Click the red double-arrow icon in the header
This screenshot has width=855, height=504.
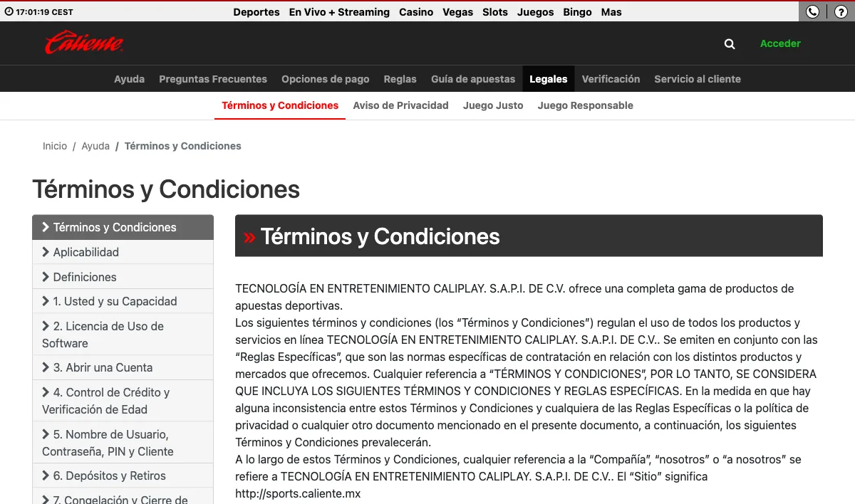tap(249, 237)
